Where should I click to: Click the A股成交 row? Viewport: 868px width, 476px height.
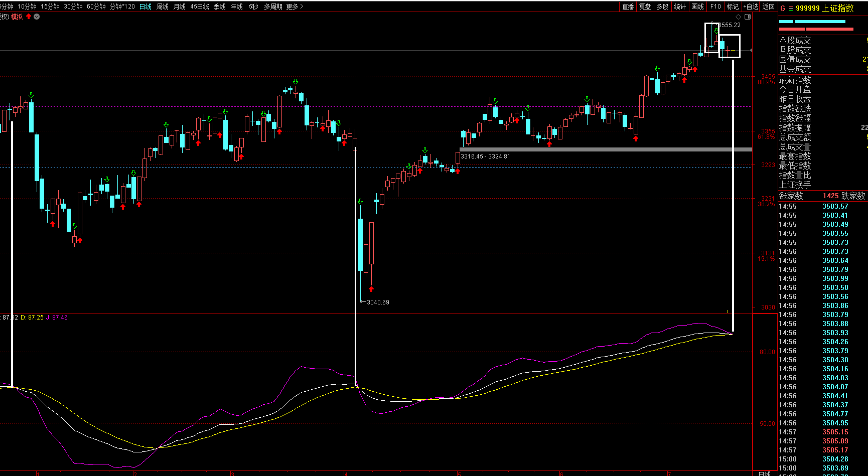[823, 40]
